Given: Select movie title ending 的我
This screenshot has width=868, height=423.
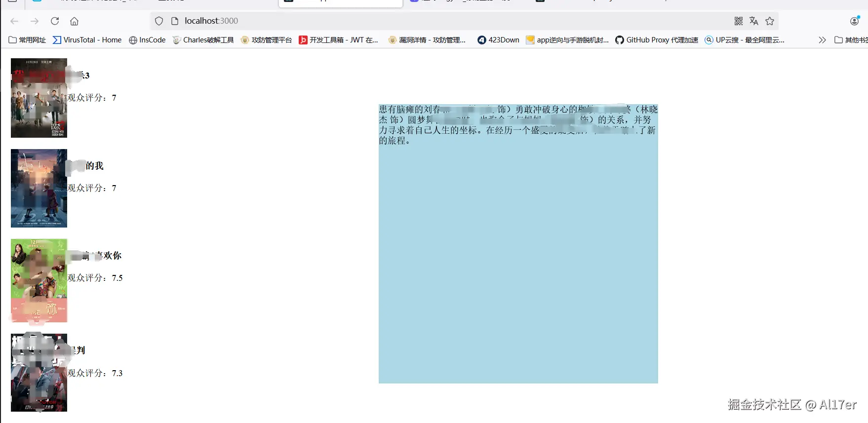Looking at the screenshot, I should point(85,166).
